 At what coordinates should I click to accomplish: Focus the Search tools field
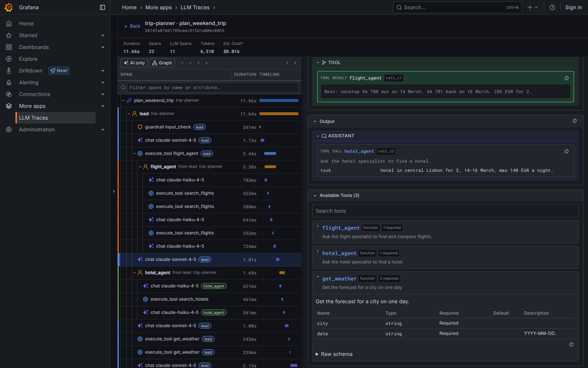click(x=445, y=211)
